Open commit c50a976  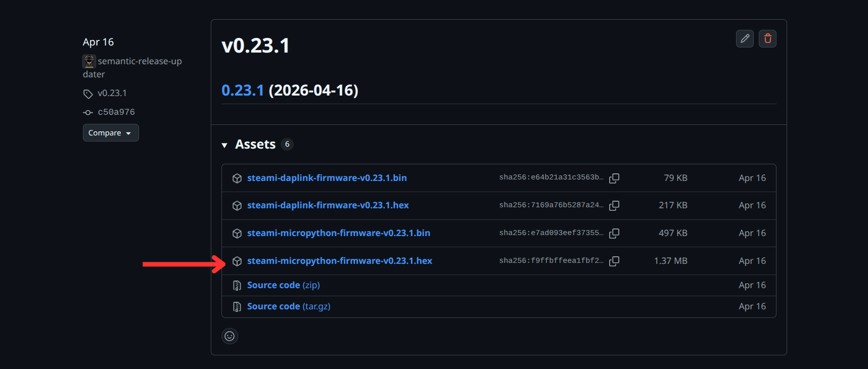pyautogui.click(x=116, y=112)
